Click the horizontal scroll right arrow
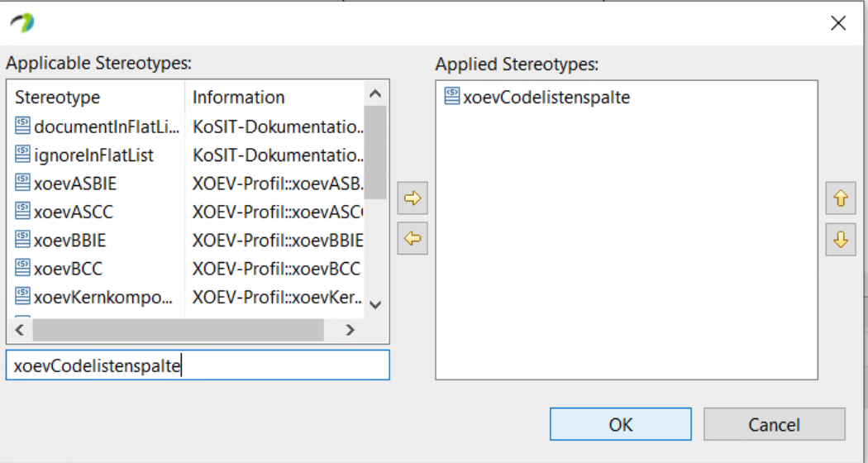Image resolution: width=868 pixels, height=463 pixels. [350, 330]
